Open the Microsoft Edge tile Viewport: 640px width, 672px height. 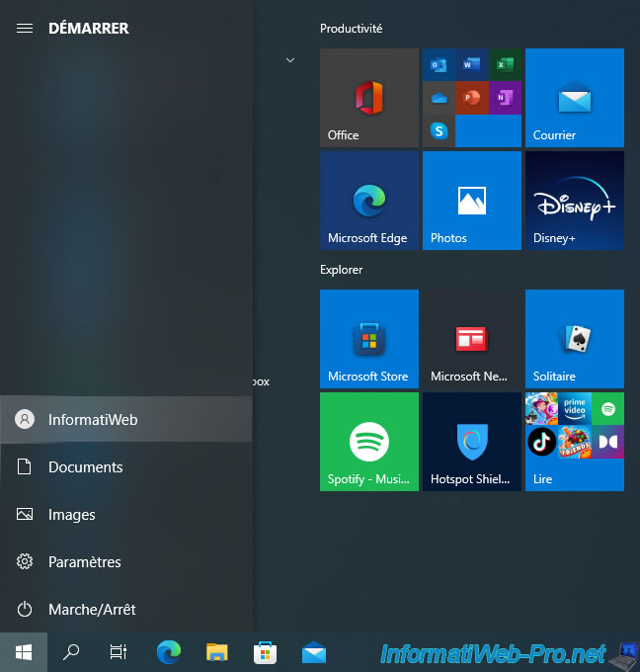(x=368, y=201)
